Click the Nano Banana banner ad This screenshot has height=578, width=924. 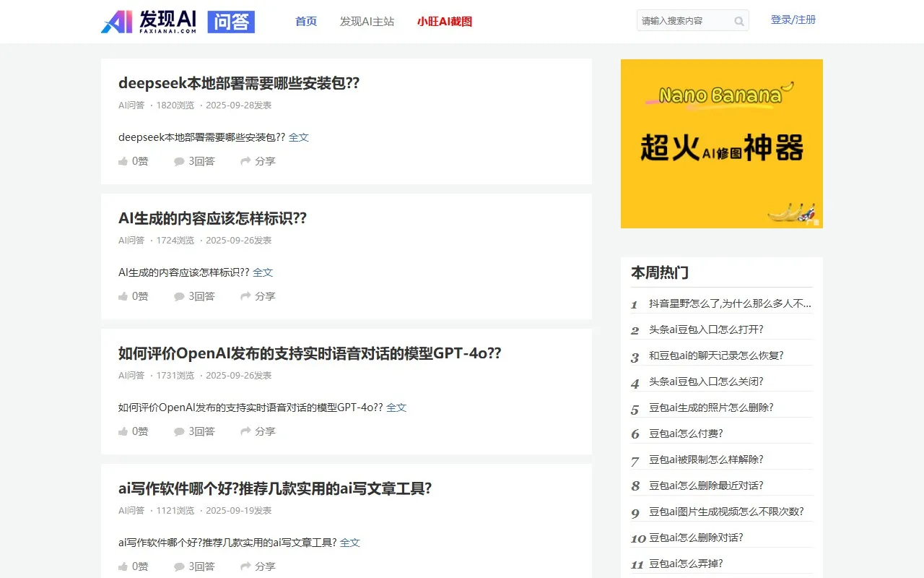tap(721, 143)
